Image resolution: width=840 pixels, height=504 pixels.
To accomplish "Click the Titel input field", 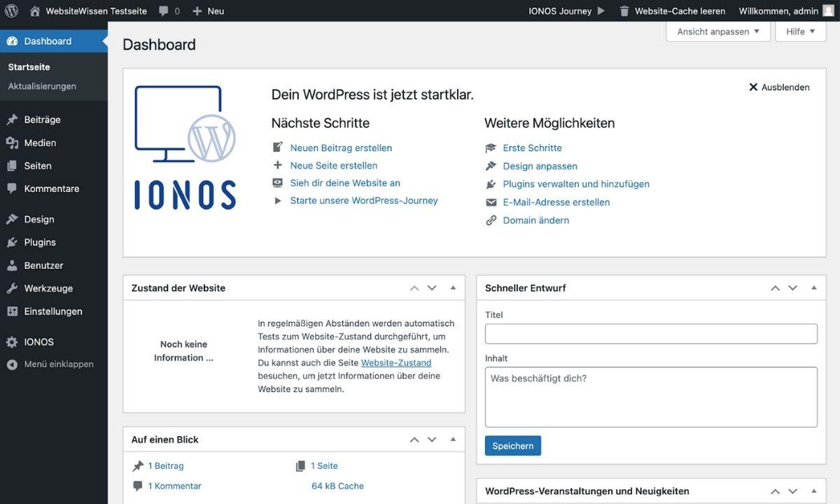I will 651,334.
